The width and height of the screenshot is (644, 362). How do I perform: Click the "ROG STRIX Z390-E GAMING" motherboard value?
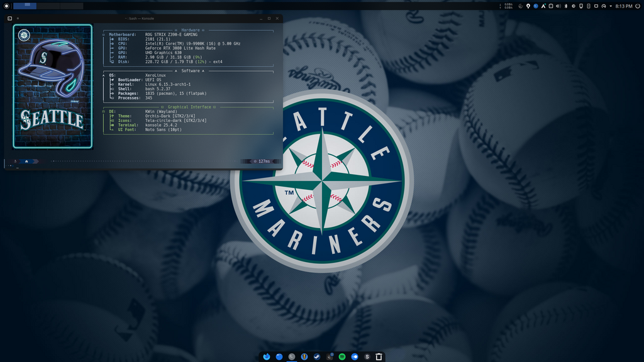pos(171,35)
